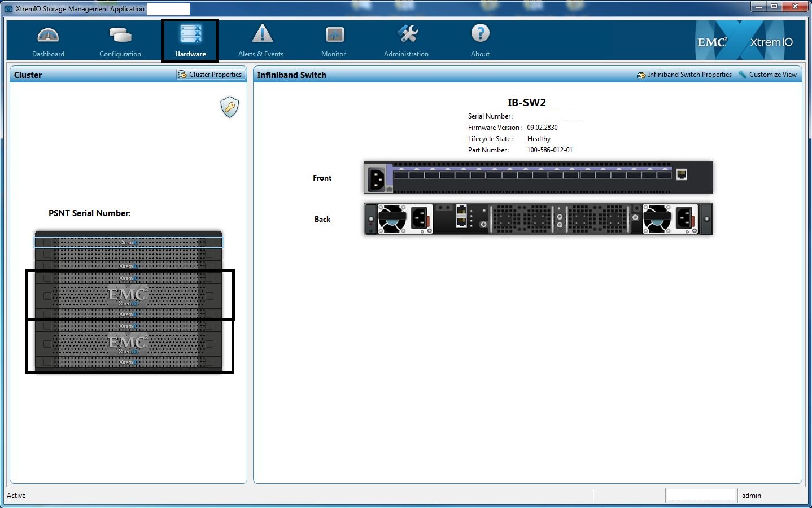Click the front management Ethernet port

[x=682, y=174]
